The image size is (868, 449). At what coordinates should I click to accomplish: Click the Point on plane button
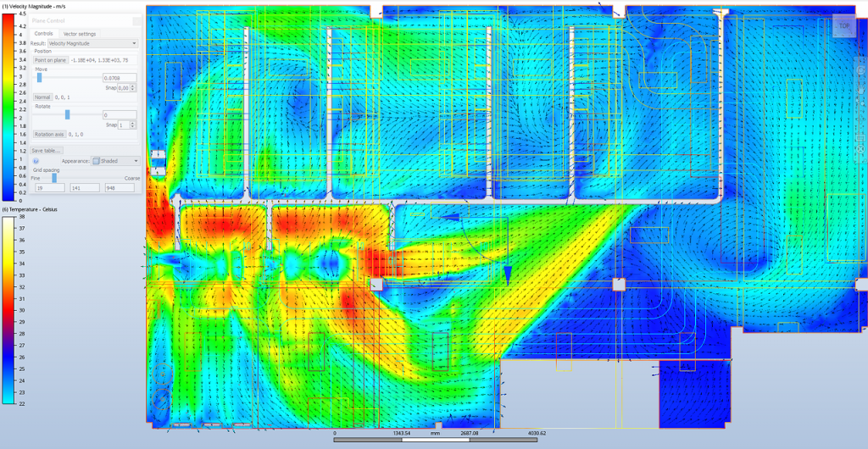pos(50,59)
